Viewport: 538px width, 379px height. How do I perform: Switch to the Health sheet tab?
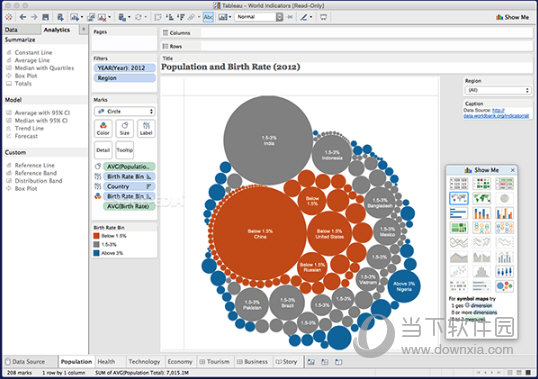(x=106, y=362)
